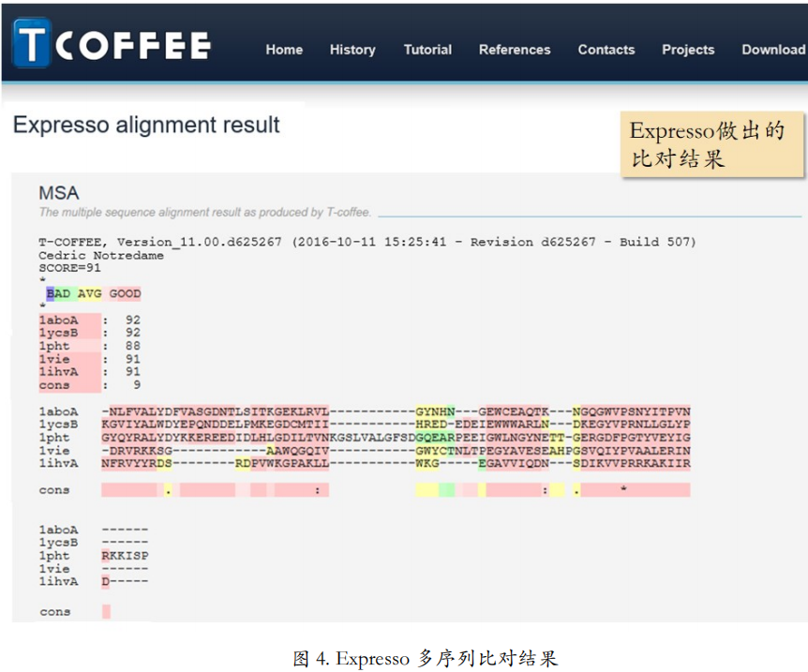808x672 pixels.
Task: Open the Download nav link
Action: point(773,50)
